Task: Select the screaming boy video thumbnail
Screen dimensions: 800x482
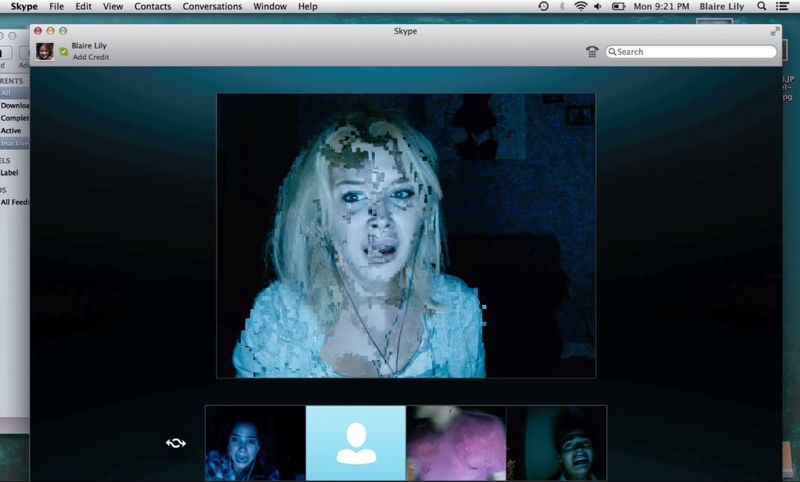Action: (557, 443)
